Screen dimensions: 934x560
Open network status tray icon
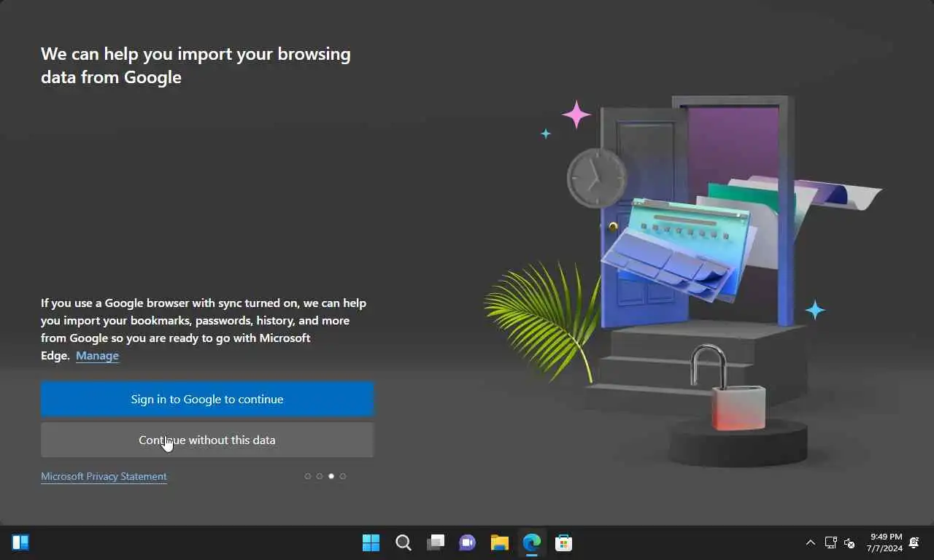[830, 542]
